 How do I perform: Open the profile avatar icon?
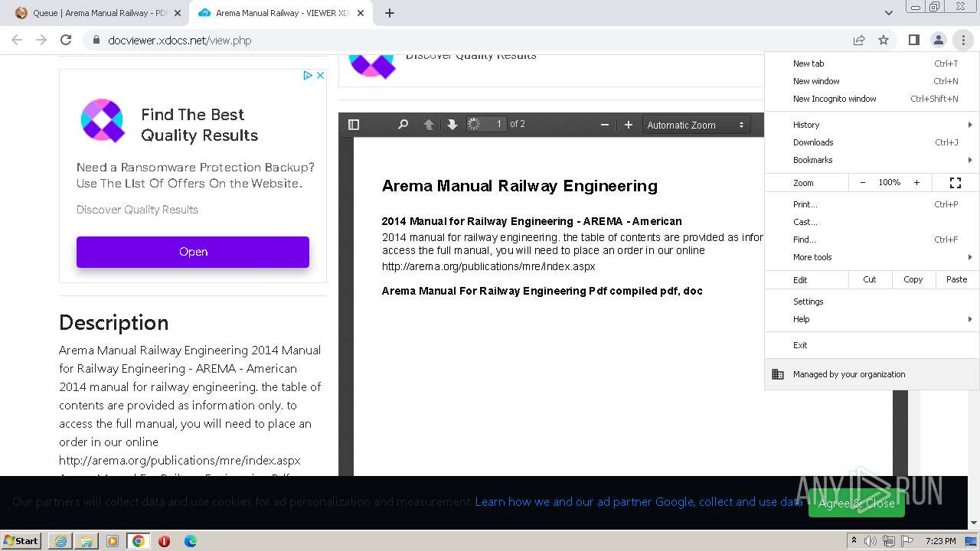pyautogui.click(x=938, y=40)
